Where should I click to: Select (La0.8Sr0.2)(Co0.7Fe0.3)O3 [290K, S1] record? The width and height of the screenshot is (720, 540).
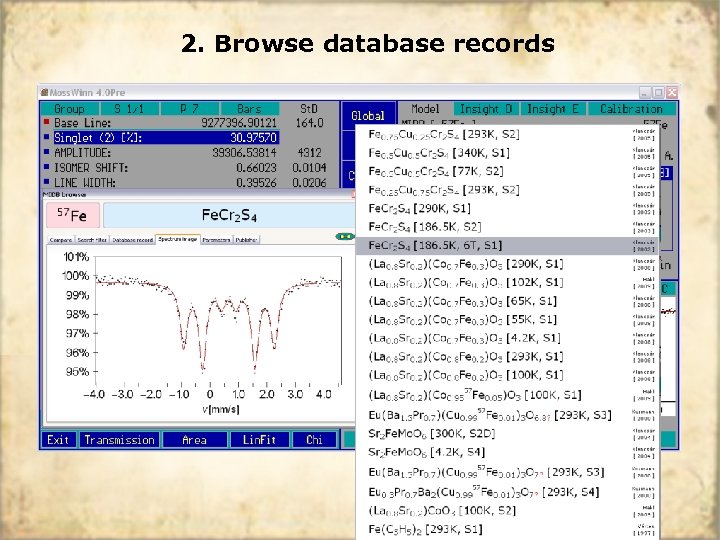(x=507, y=264)
